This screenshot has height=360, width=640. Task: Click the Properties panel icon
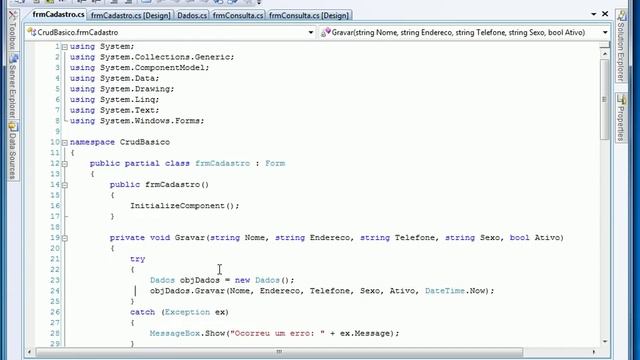coord(621,100)
